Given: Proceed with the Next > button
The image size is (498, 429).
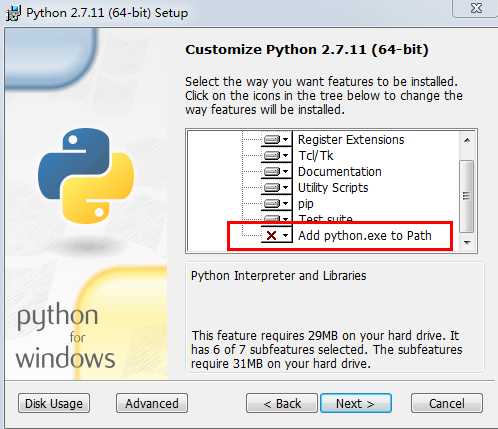Looking at the screenshot, I should pyautogui.click(x=356, y=403).
